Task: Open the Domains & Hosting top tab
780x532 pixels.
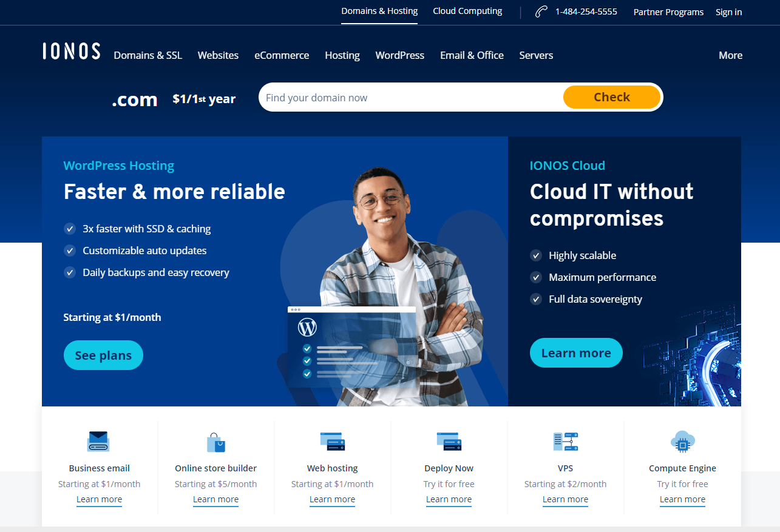Action: click(x=379, y=11)
